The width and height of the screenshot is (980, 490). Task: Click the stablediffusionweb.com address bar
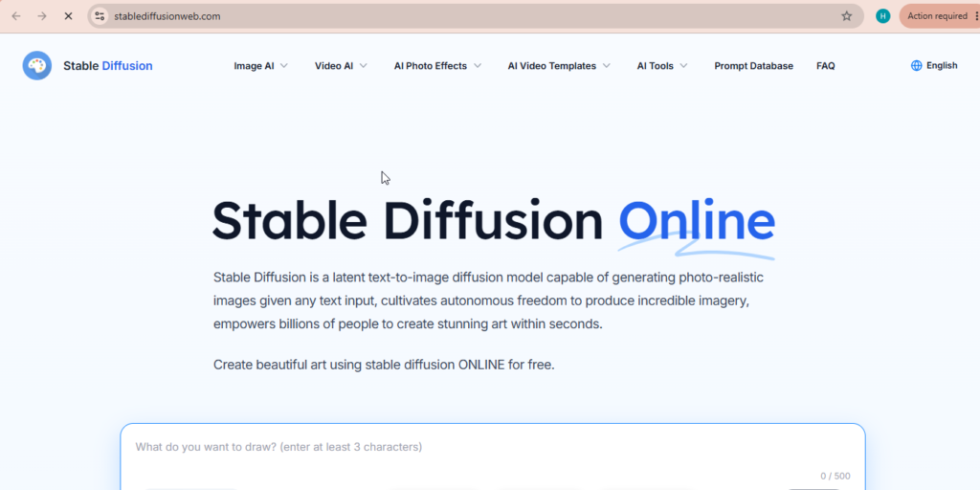[x=475, y=16]
